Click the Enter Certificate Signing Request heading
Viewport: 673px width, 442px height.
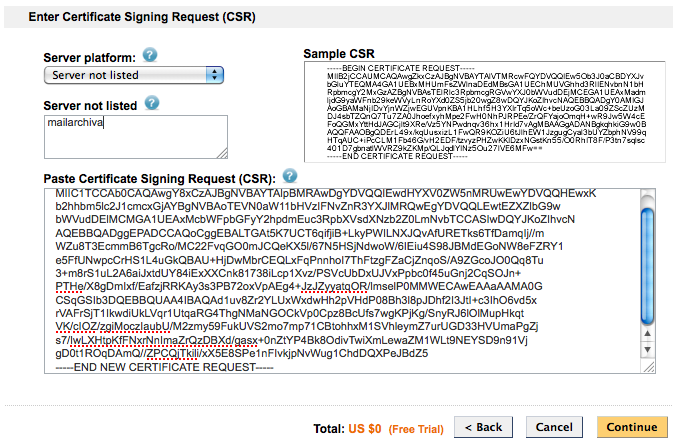pyautogui.click(x=142, y=17)
